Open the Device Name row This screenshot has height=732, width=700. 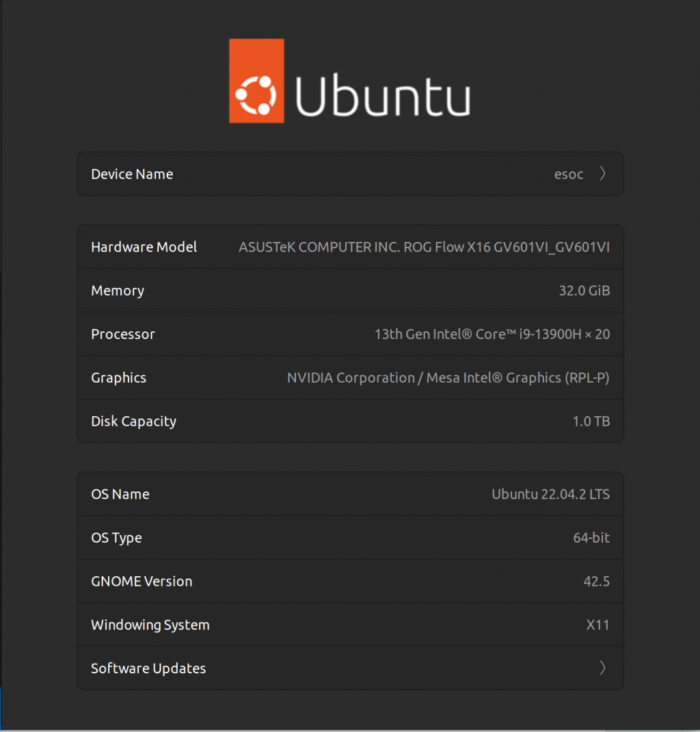pyautogui.click(x=132, y=174)
